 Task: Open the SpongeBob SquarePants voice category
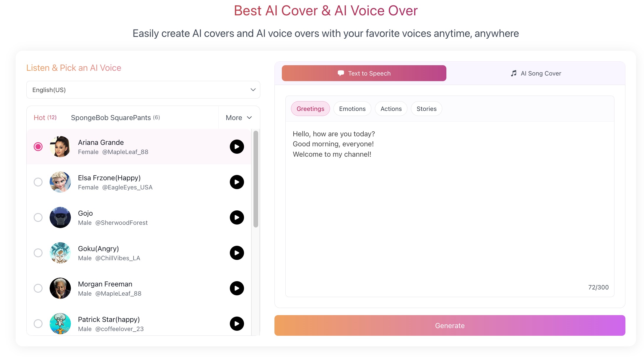click(116, 117)
